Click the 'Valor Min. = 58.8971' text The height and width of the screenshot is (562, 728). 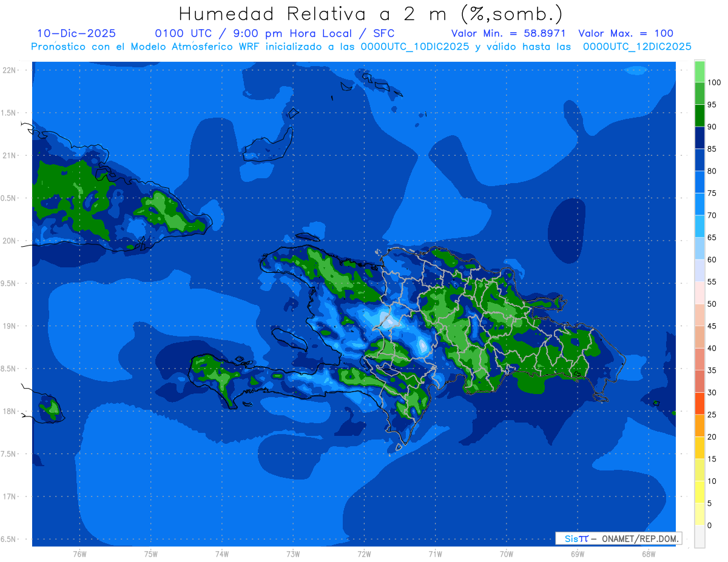pos(508,33)
